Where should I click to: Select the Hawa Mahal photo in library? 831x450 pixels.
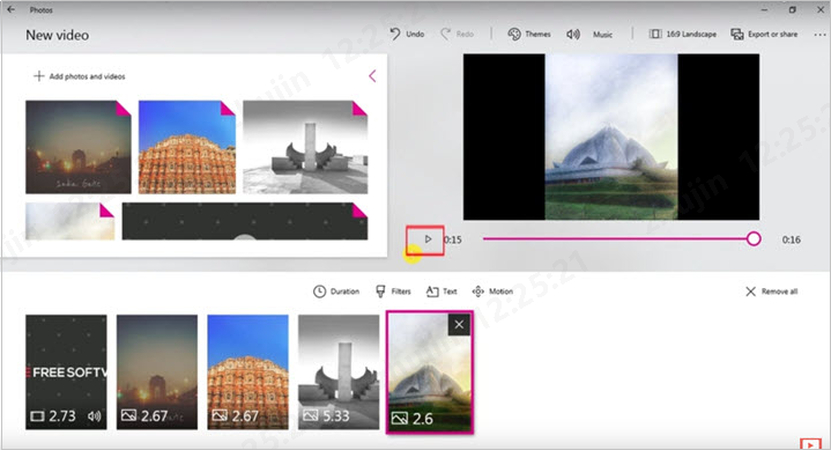(187, 147)
